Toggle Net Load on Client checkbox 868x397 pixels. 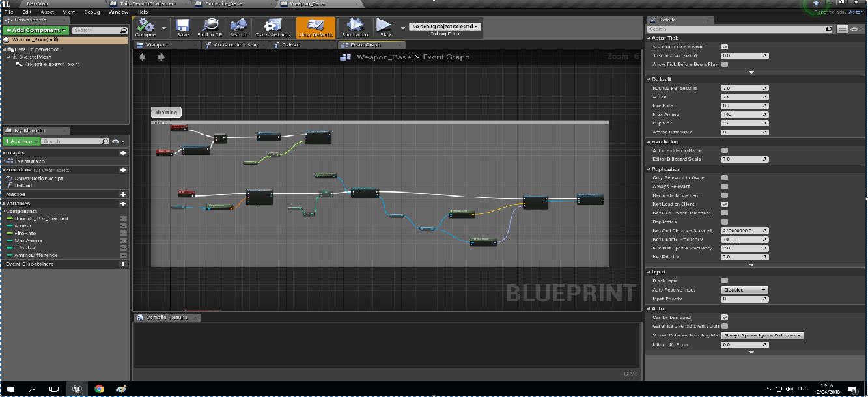pos(725,204)
